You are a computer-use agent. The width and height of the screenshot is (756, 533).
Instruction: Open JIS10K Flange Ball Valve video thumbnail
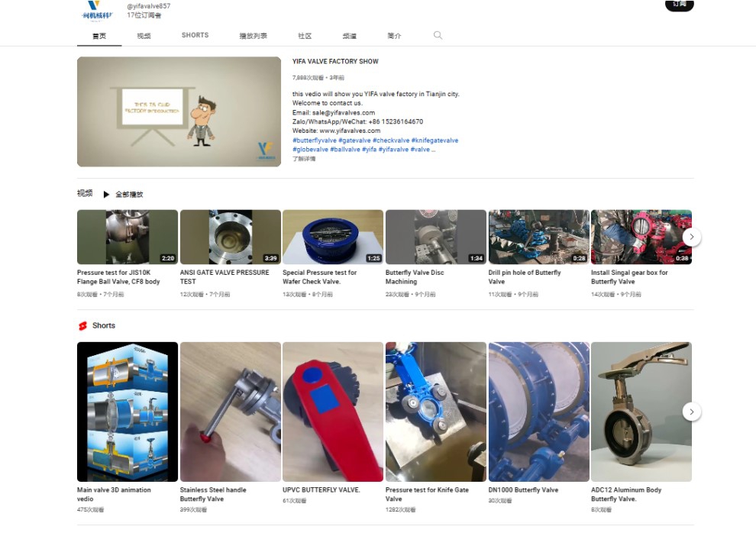coord(128,237)
